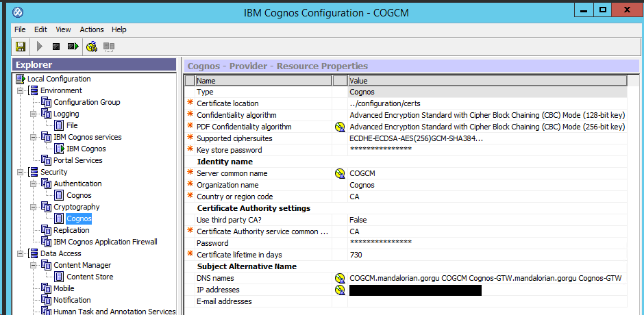The height and width of the screenshot is (315, 644).
Task: Click the Security category icon
Action: (x=33, y=172)
